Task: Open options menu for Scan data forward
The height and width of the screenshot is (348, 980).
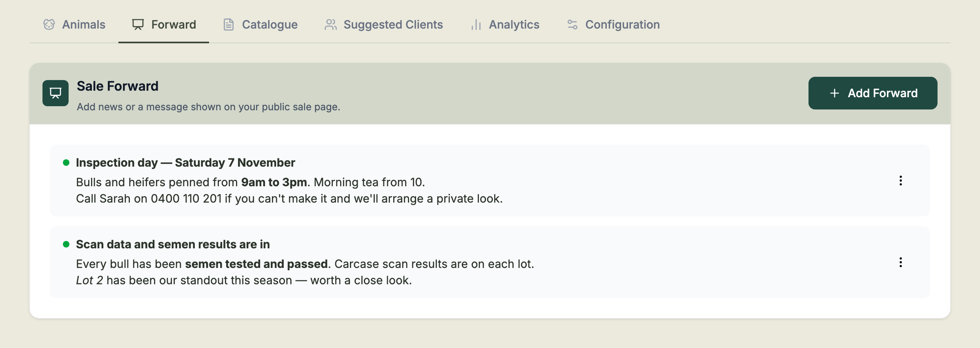Action: (x=900, y=262)
